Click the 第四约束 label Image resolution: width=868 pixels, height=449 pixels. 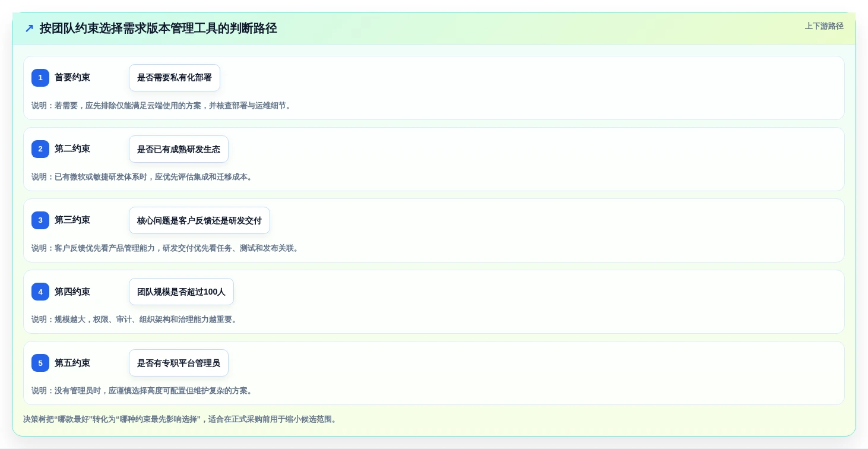coord(72,292)
